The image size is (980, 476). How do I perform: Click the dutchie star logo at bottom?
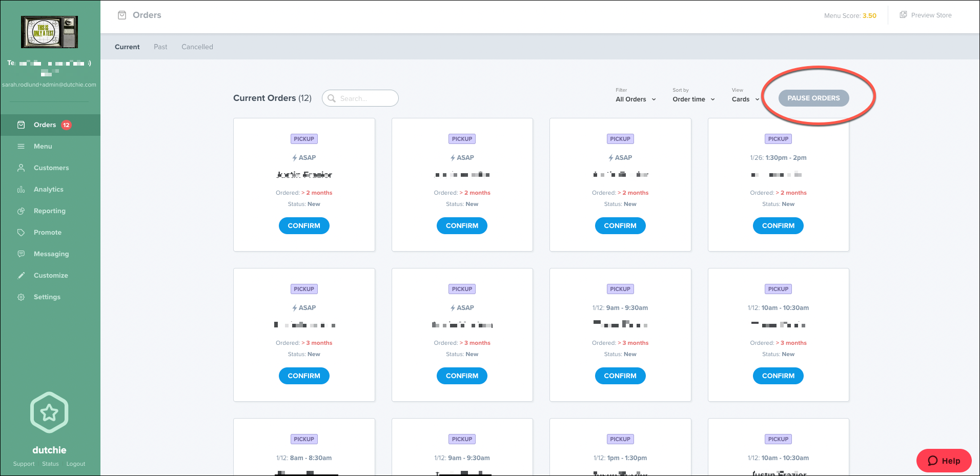click(x=49, y=412)
